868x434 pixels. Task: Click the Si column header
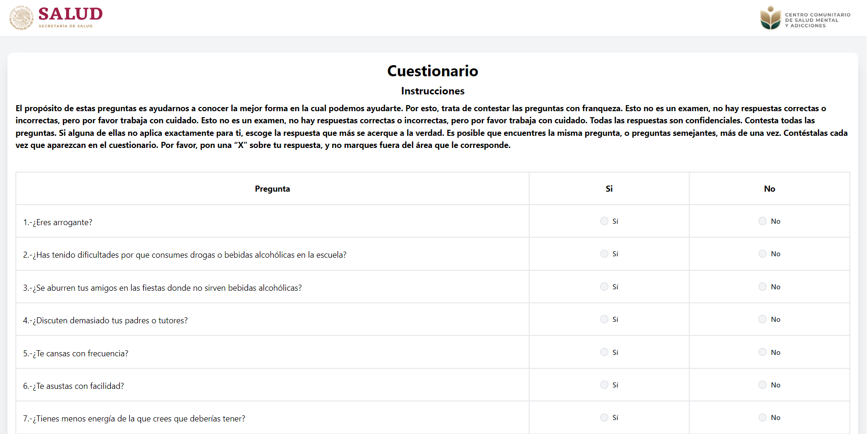point(609,189)
